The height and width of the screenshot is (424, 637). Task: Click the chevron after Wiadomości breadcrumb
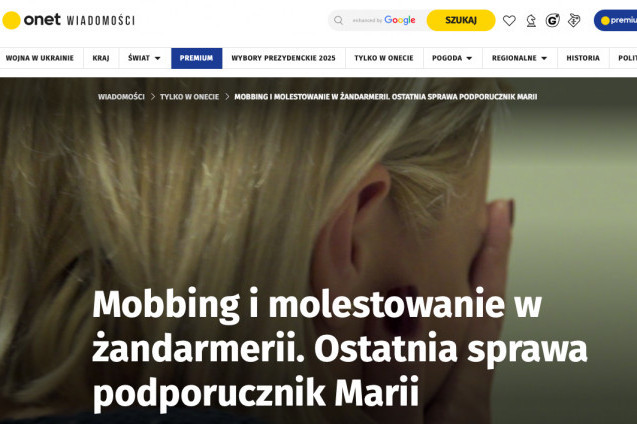click(x=153, y=97)
